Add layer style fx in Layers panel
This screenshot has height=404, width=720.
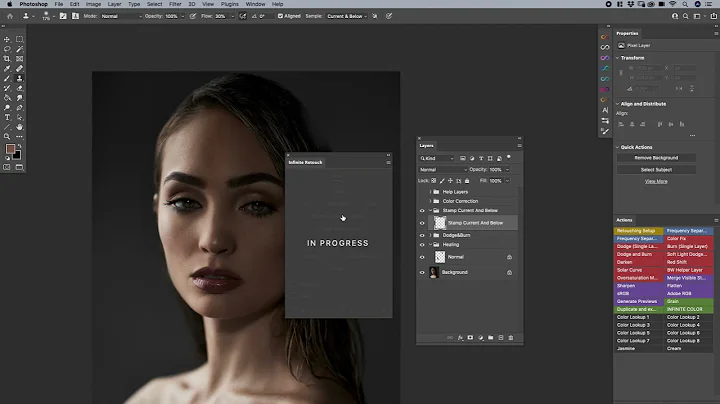click(460, 338)
